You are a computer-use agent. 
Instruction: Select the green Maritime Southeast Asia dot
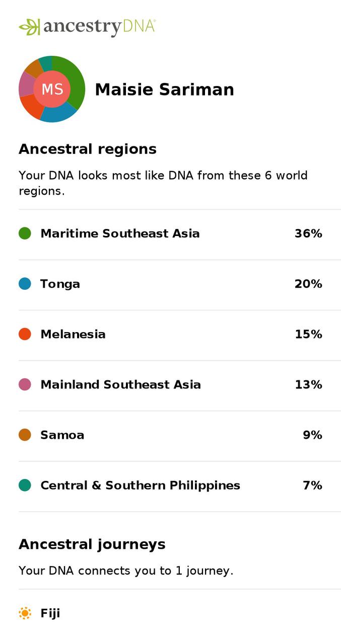[25, 233]
